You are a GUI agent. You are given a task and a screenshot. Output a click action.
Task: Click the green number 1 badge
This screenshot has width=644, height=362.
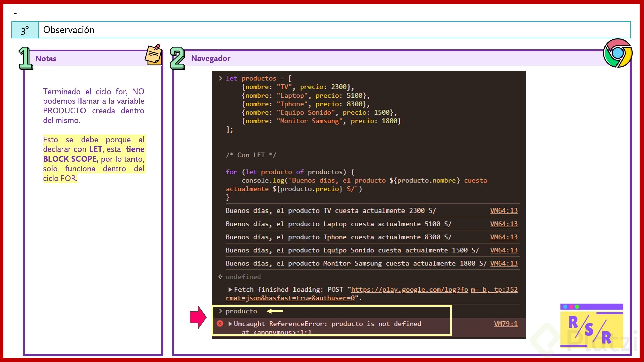[x=25, y=58]
